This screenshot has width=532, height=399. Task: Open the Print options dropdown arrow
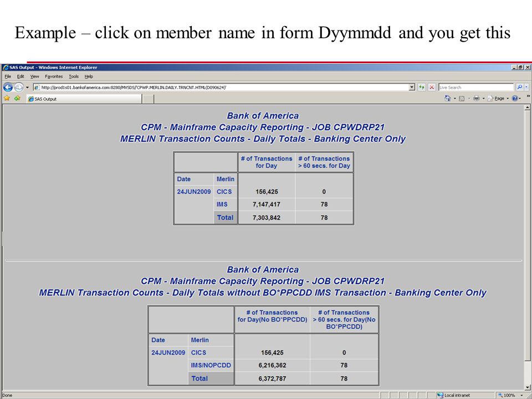[483, 99]
